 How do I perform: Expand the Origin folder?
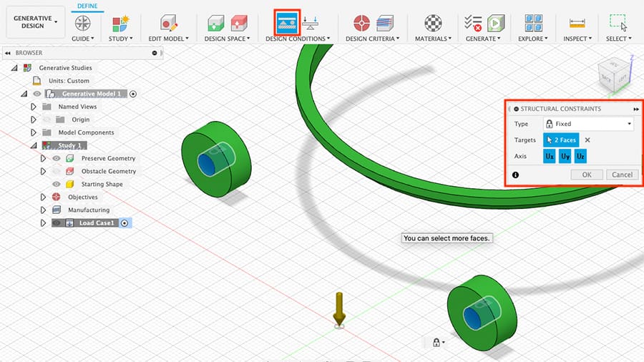[34, 119]
